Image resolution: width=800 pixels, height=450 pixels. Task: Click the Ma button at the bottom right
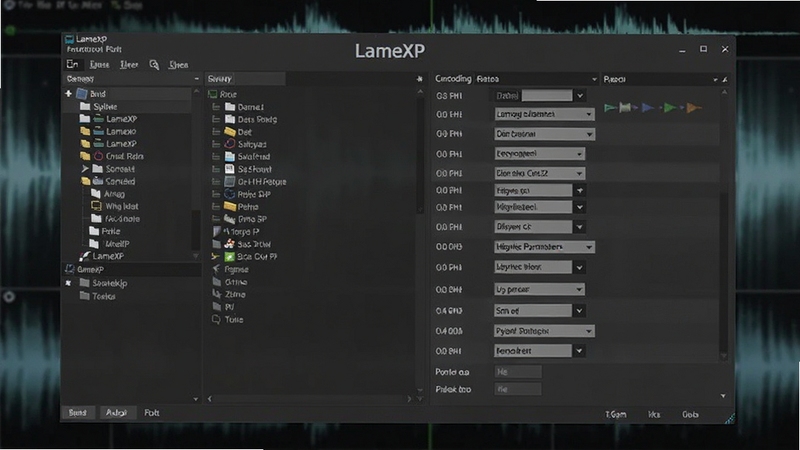(x=654, y=414)
